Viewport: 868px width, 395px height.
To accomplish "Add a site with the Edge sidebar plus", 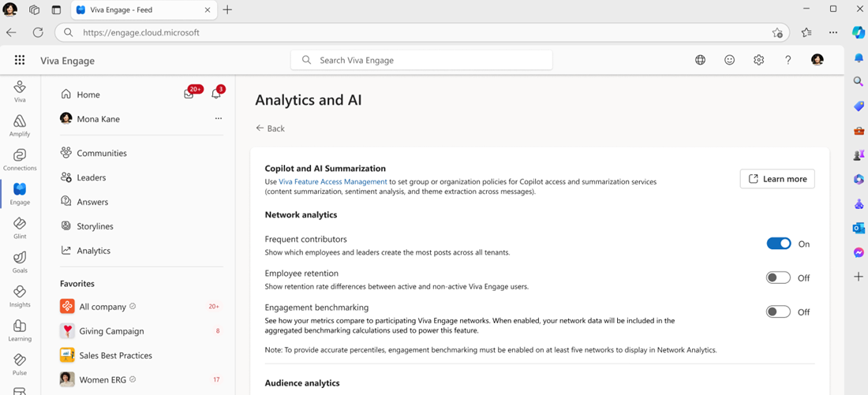I will pos(859,277).
